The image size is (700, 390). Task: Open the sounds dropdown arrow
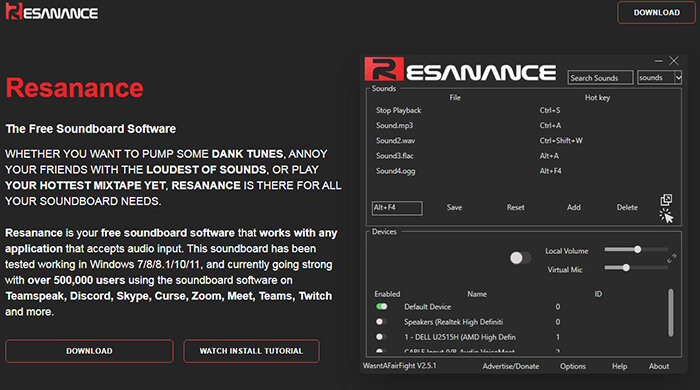[x=678, y=78]
